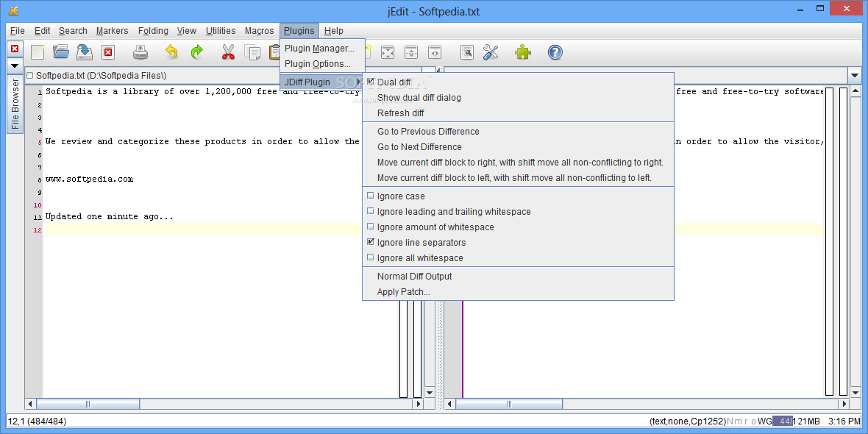Screen dimensions: 868x434
Task: Click the Open file folder icon
Action: tap(61, 52)
